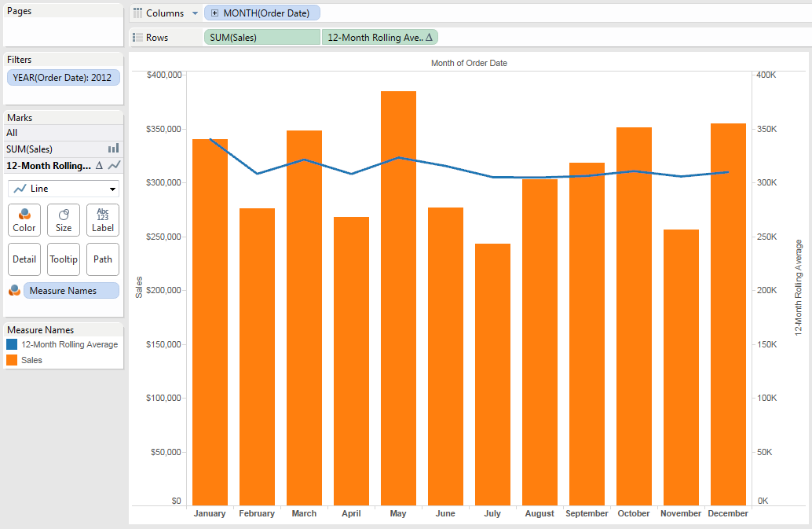
Task: Select the January bar
Action: click(x=210, y=322)
